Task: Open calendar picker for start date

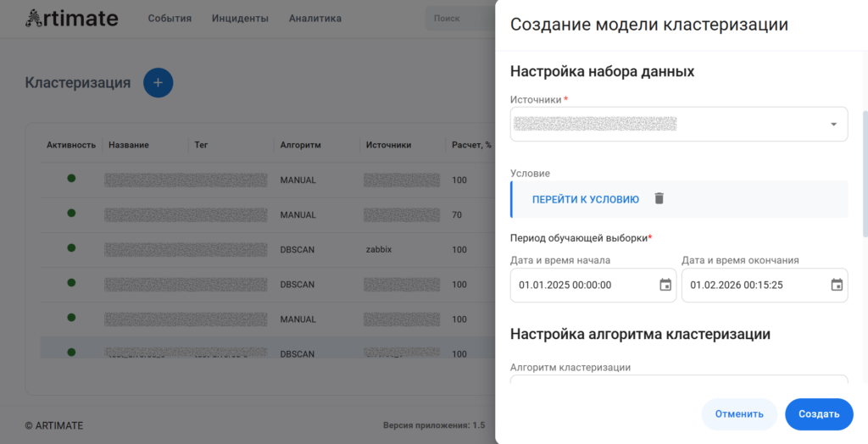Action: 665,285
